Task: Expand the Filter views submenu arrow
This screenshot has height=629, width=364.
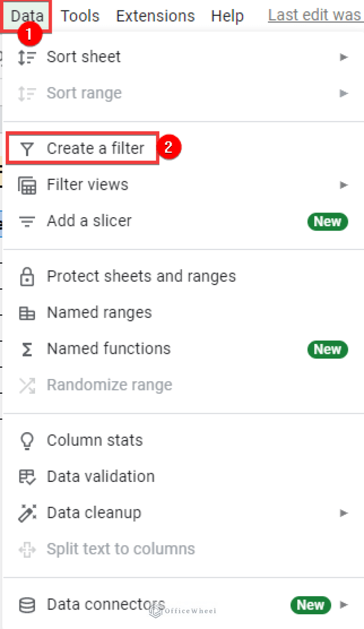Action: tap(343, 185)
